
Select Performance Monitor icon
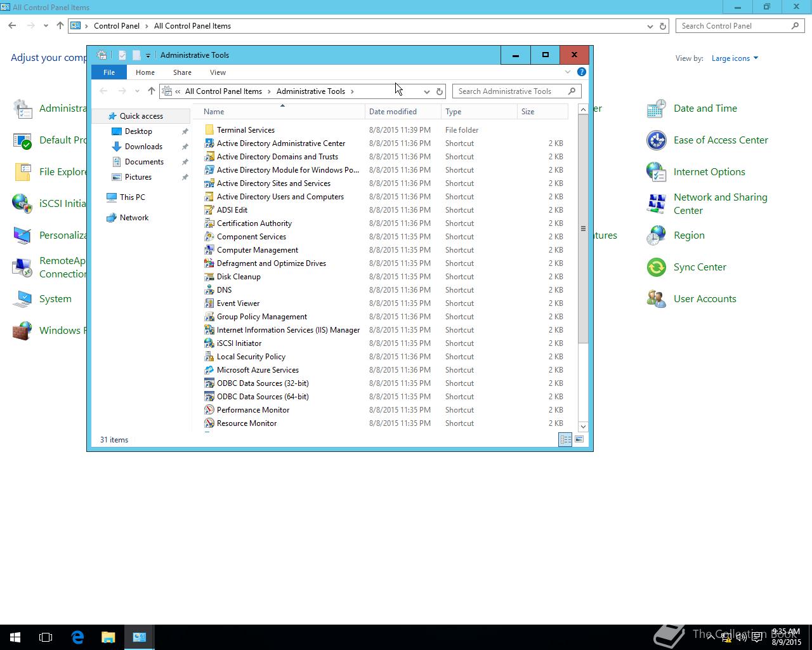pyautogui.click(x=209, y=410)
